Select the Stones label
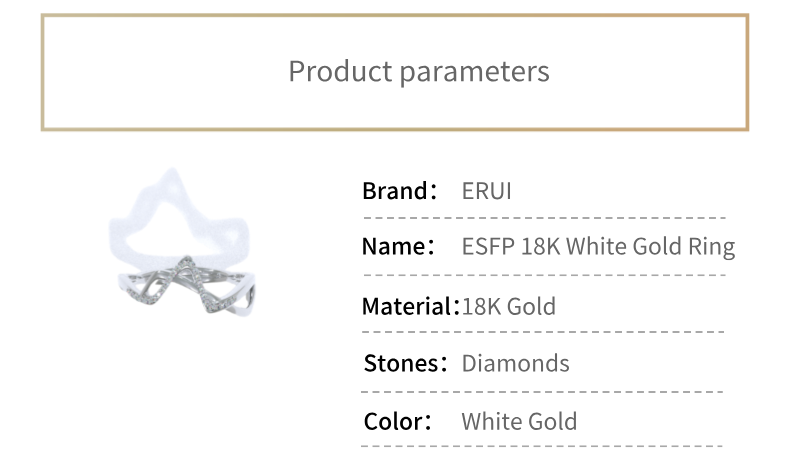The width and height of the screenshot is (790, 459). point(406,363)
